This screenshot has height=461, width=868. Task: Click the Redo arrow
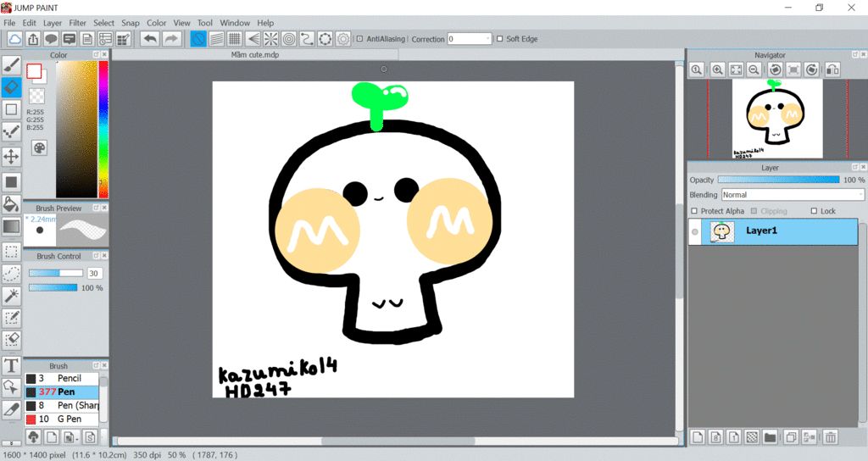tap(171, 39)
